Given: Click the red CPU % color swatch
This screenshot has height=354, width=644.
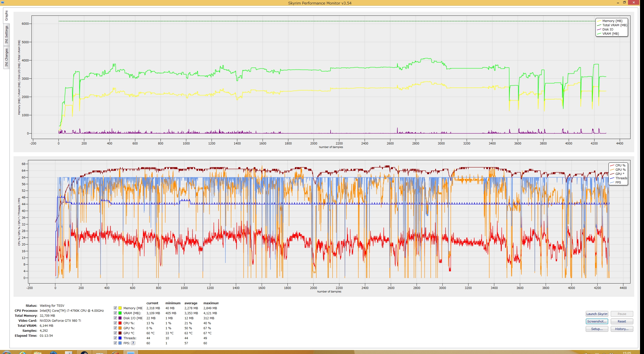Looking at the screenshot, I should click(x=120, y=323).
